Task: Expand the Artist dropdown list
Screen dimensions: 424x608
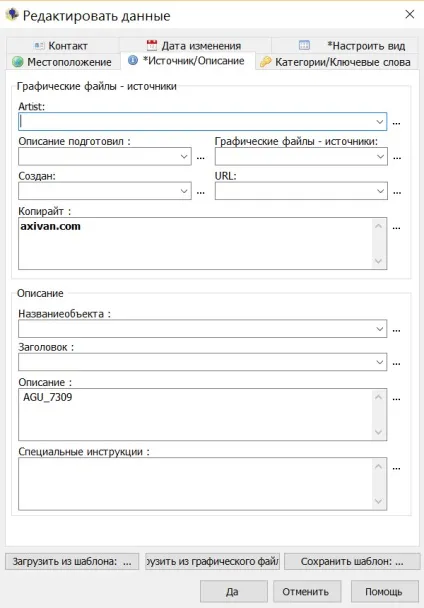Action: pyautogui.click(x=379, y=122)
